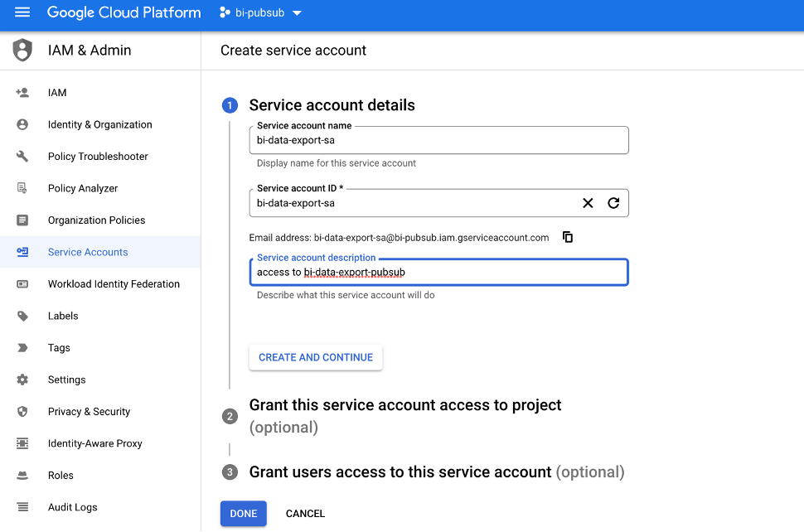Expand step 2 Grant service account access
Screen dimensions: 804x532
coord(404,405)
